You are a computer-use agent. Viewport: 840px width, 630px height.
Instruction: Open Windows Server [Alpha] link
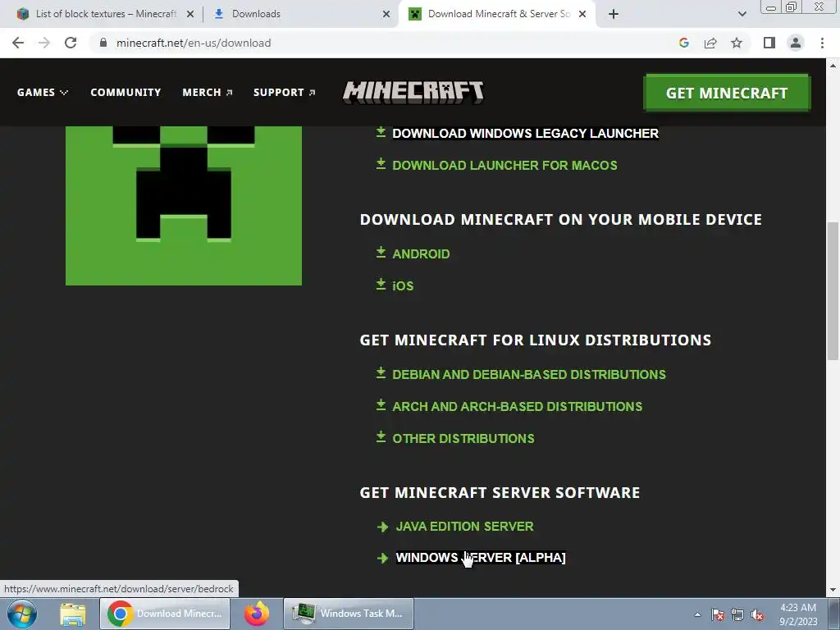(481, 558)
